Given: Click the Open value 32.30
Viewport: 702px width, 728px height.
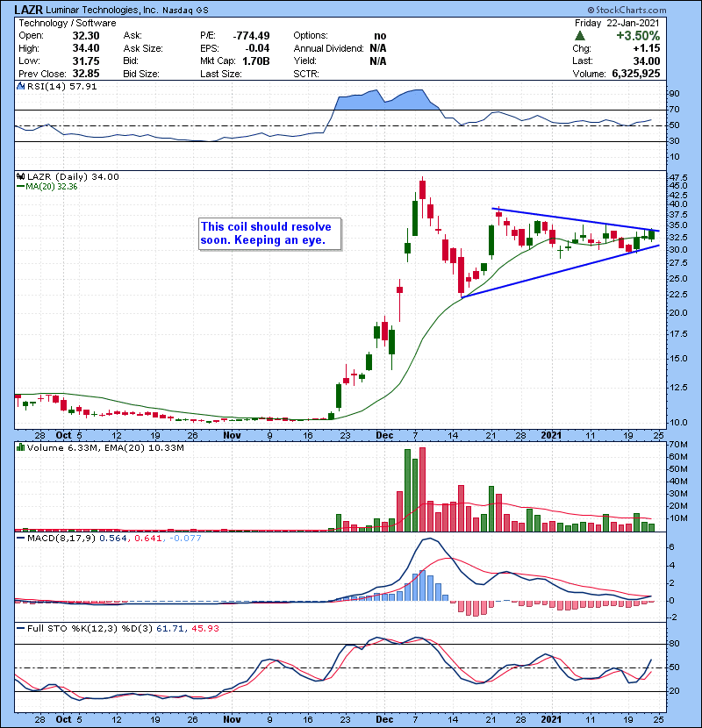Looking at the screenshot, I should (x=86, y=36).
